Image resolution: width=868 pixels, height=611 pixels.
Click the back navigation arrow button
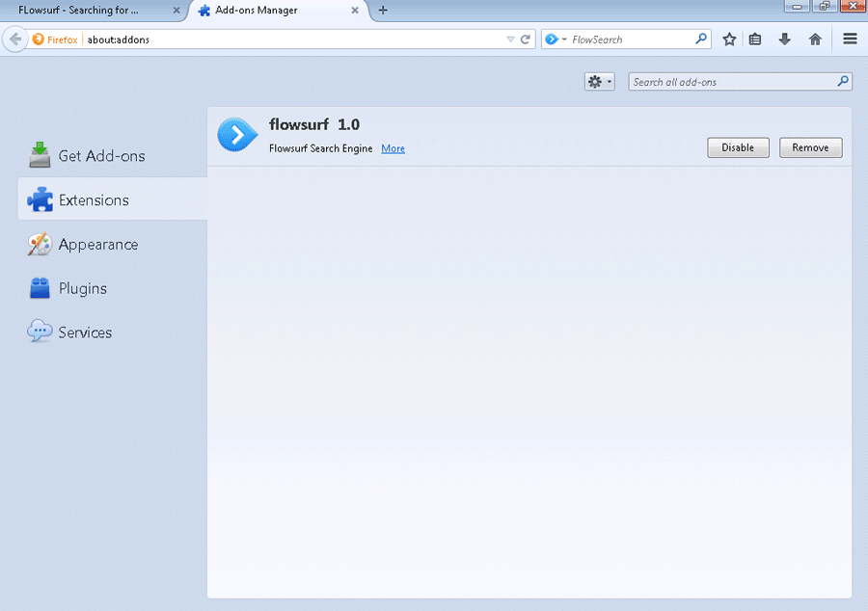(15, 40)
